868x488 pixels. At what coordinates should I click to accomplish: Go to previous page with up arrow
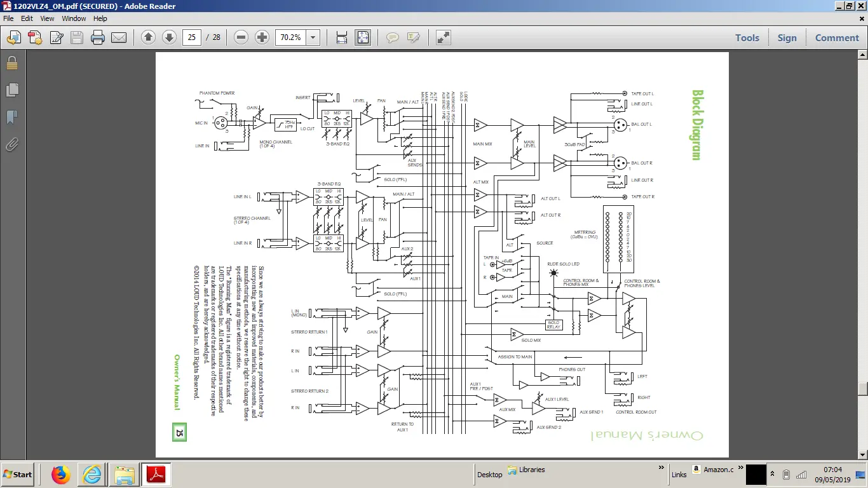(x=148, y=37)
